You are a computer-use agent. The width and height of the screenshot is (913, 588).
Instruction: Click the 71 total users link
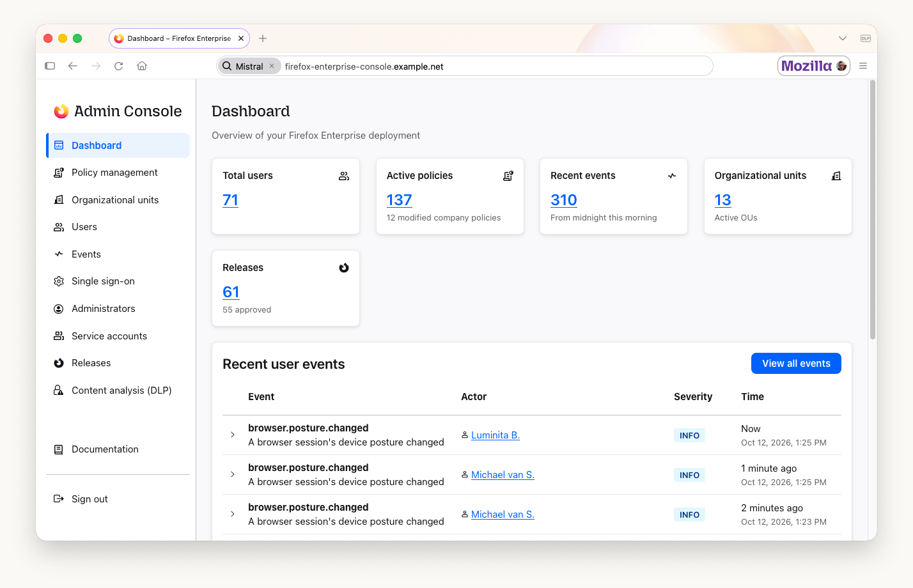pyautogui.click(x=230, y=200)
